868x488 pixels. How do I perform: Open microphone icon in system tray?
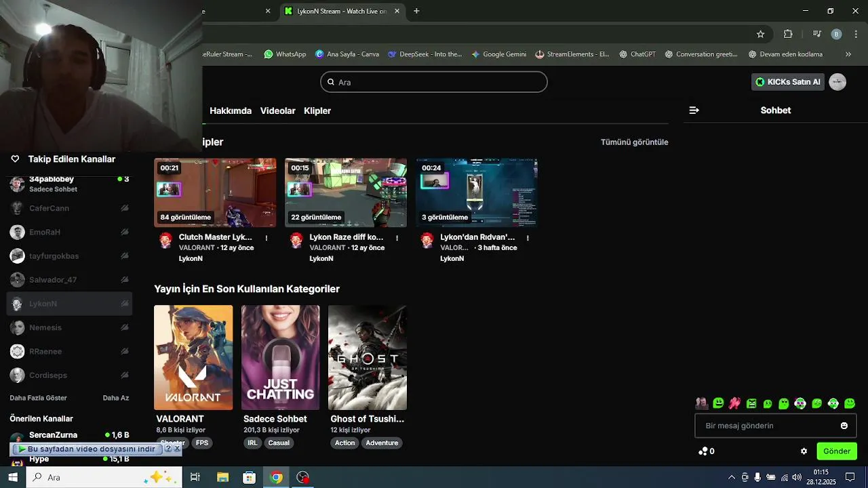point(757,477)
